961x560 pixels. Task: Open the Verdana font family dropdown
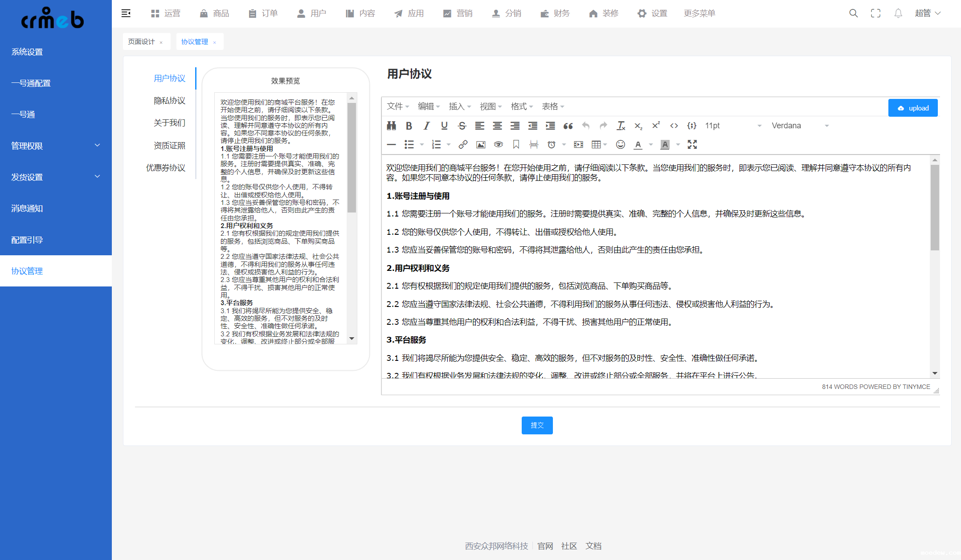click(x=800, y=126)
